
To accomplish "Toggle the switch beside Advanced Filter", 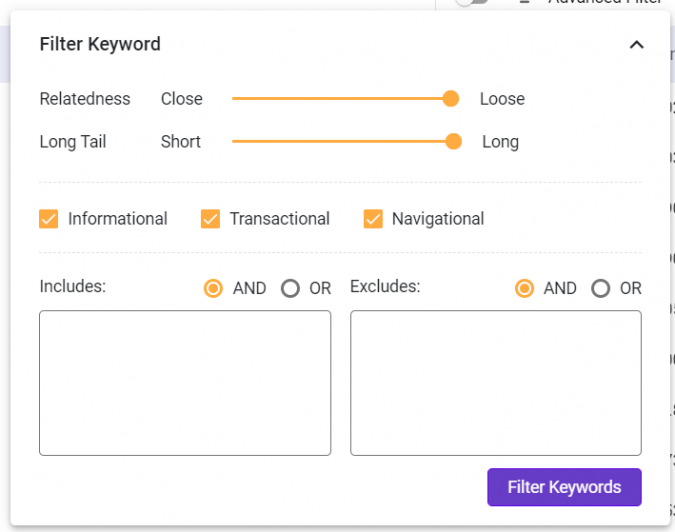I will [x=471, y=2].
